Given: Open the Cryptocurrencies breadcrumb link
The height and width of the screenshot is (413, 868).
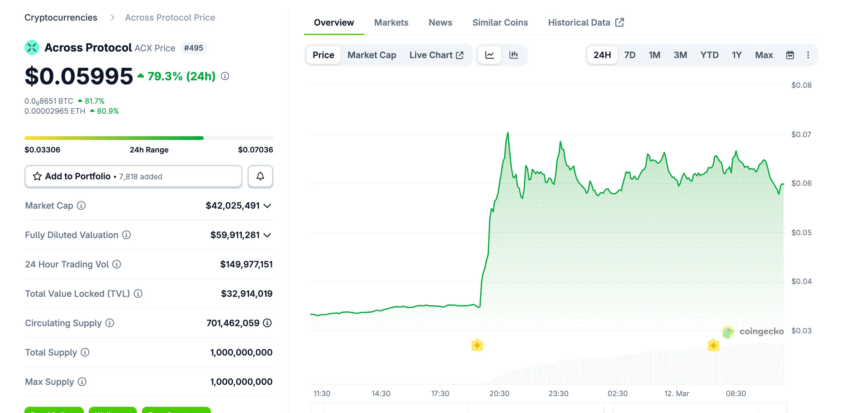Looking at the screenshot, I should click(x=61, y=17).
